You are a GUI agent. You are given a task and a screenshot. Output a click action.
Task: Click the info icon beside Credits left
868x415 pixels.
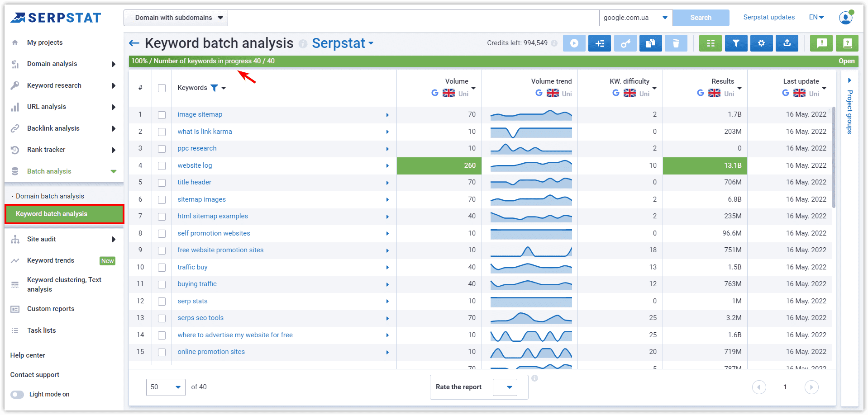click(x=554, y=43)
